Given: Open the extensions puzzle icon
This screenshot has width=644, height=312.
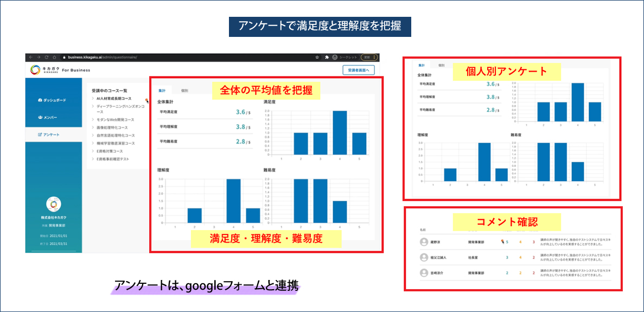Looking at the screenshot, I should click(327, 58).
